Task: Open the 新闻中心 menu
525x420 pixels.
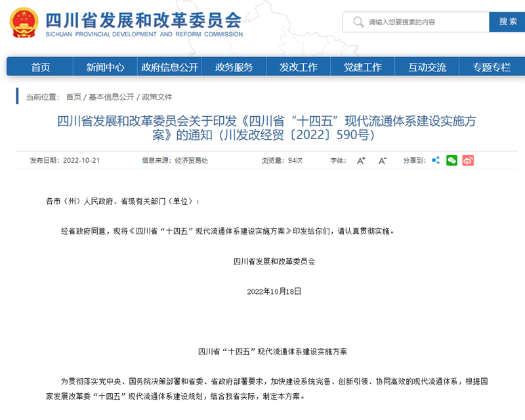Action: point(105,67)
